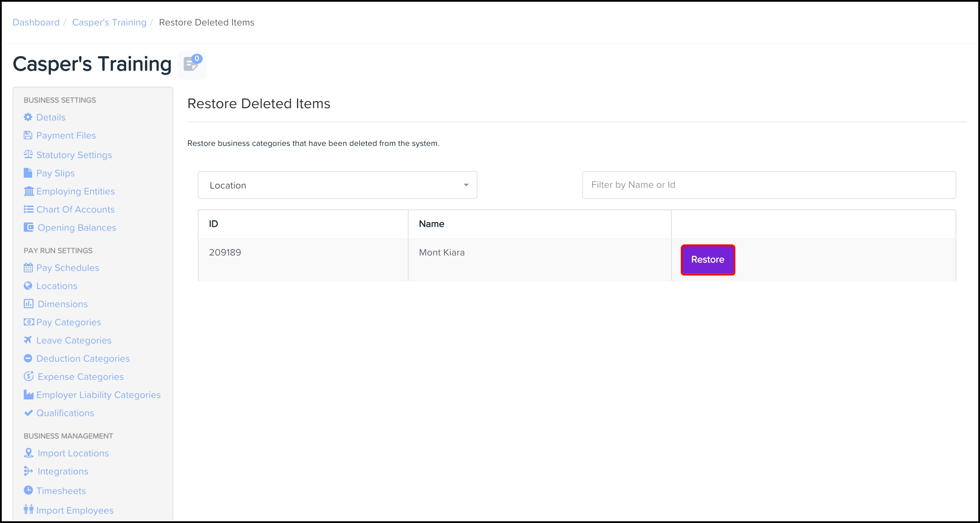Click the Filter by Name or Id field
Viewport: 980px width, 523px height.
coord(769,185)
